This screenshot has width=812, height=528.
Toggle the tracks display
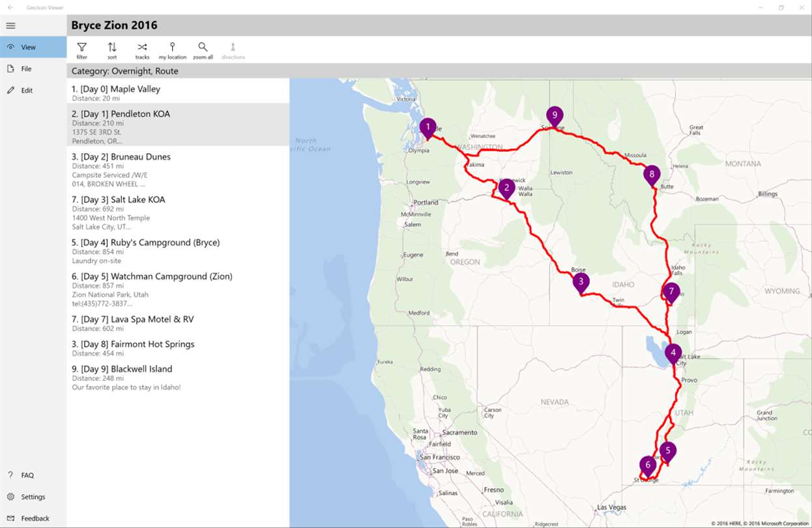(142, 48)
